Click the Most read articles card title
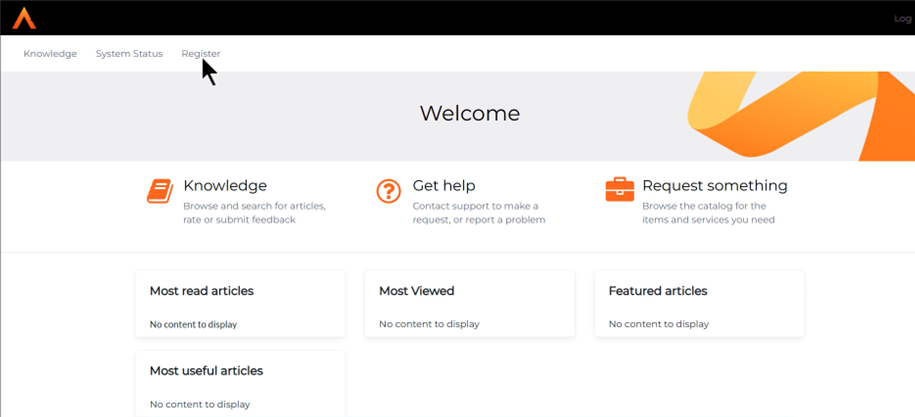 pos(202,291)
